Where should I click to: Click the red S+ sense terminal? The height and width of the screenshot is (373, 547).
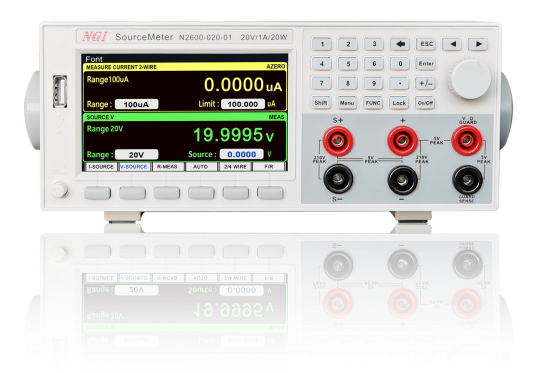coord(338,141)
